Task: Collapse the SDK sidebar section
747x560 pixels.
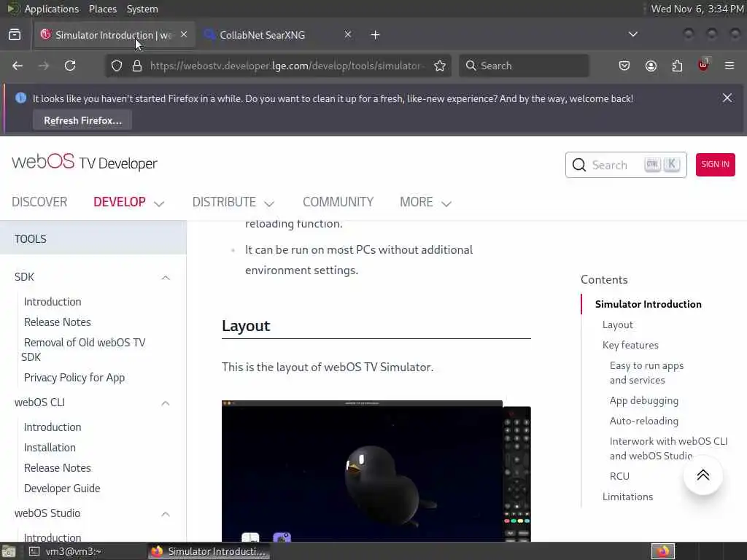Action: pyautogui.click(x=166, y=277)
